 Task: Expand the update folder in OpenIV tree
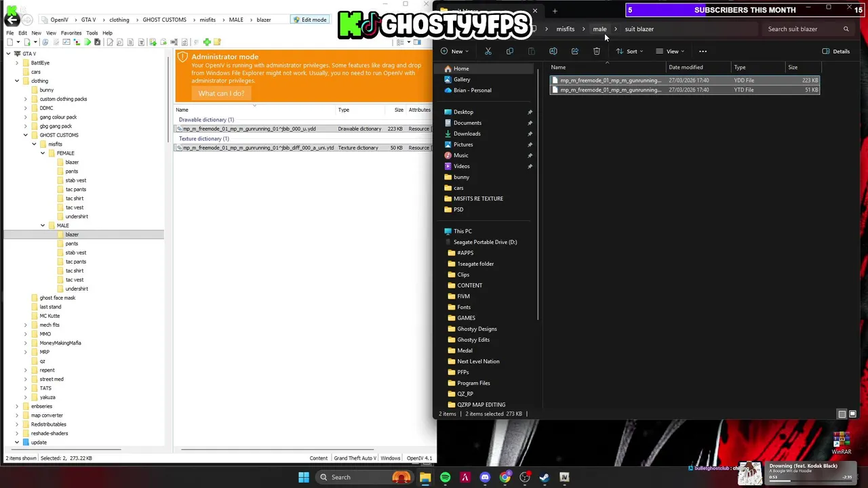pyautogui.click(x=17, y=442)
